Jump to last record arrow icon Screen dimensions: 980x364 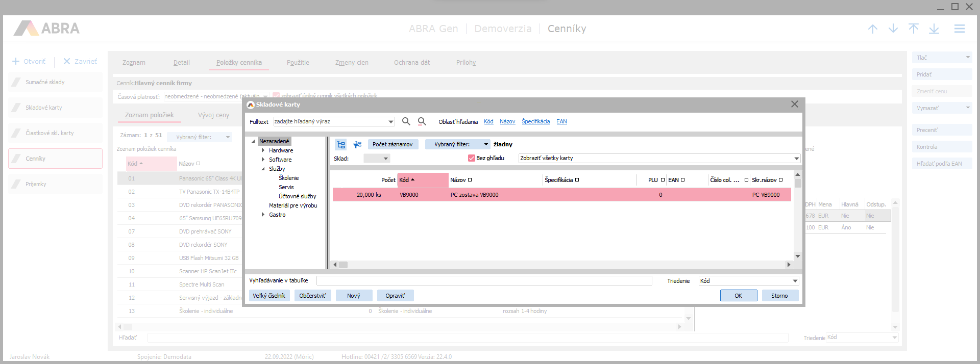(934, 29)
